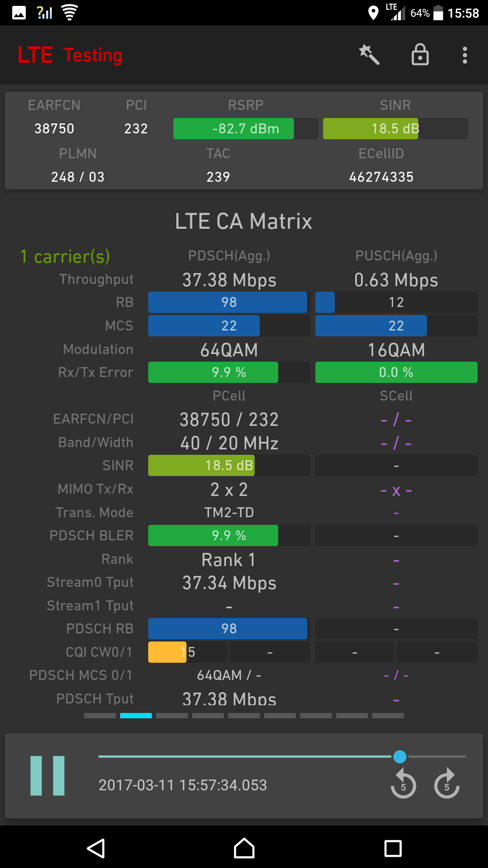Tap the LTE Testing app title
This screenshot has height=868, width=488.
(70, 55)
